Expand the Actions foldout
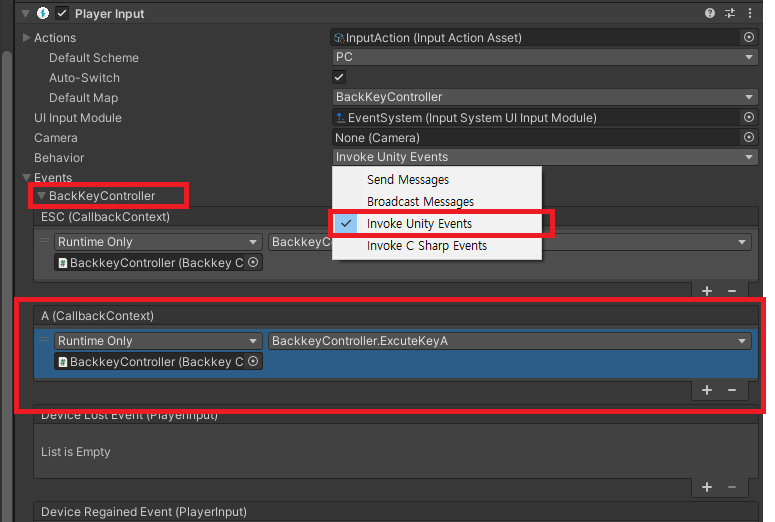 (x=26, y=38)
